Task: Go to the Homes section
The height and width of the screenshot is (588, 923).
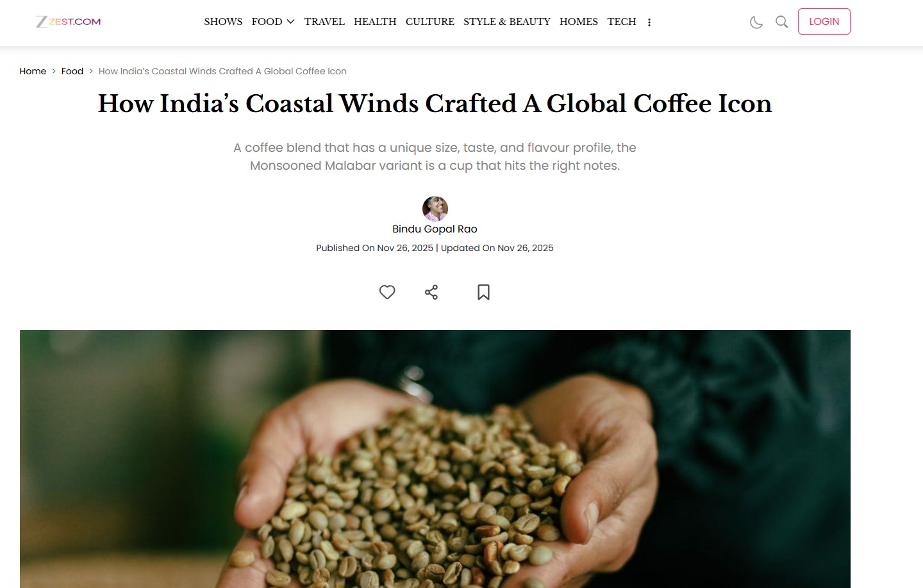Action: click(x=579, y=22)
